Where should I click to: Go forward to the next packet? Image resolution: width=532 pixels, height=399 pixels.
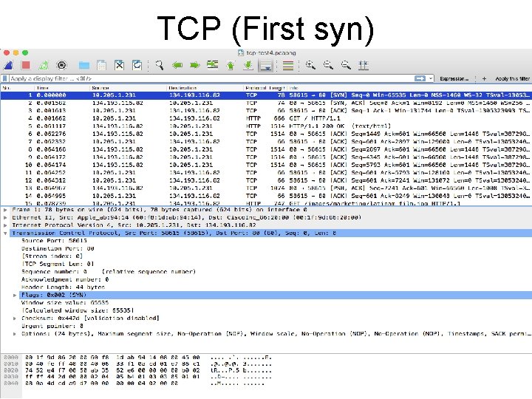coord(195,65)
